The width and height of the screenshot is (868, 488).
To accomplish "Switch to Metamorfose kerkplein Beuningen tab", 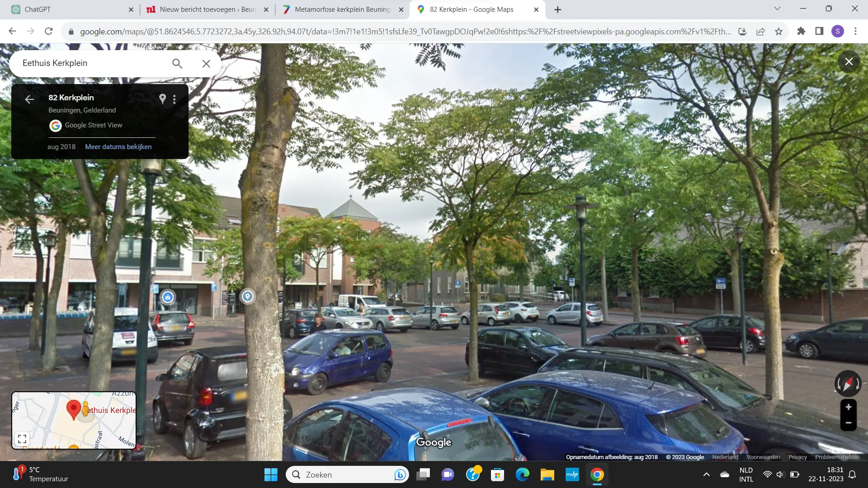I will click(x=342, y=9).
